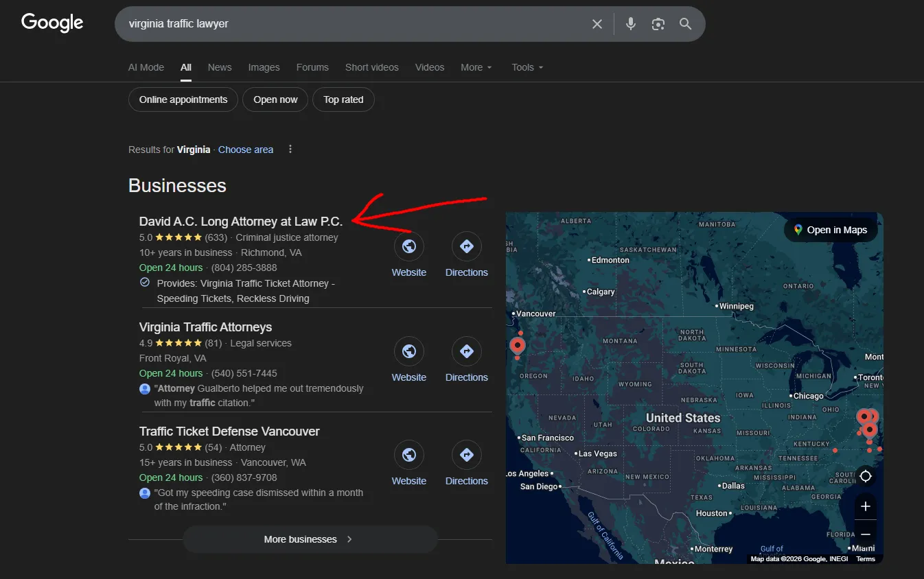Toggle the Top rated filter
The height and width of the screenshot is (579, 924).
pyautogui.click(x=343, y=99)
